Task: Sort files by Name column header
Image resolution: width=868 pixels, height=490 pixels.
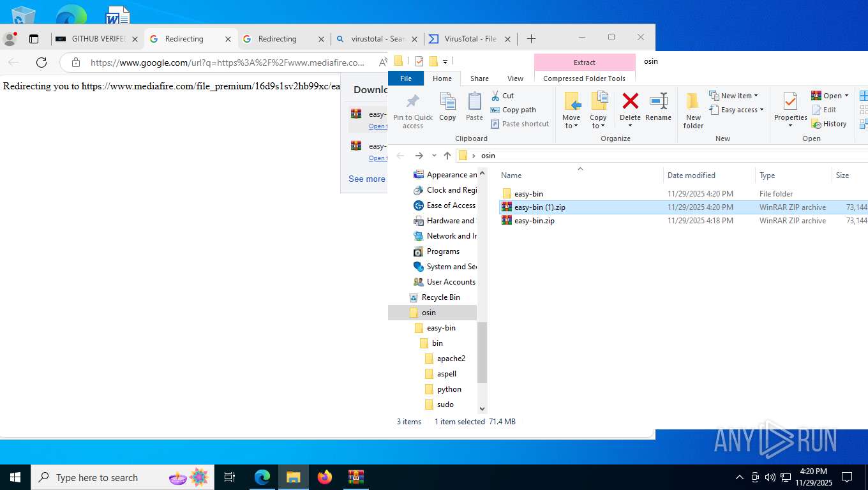Action: pyautogui.click(x=580, y=175)
